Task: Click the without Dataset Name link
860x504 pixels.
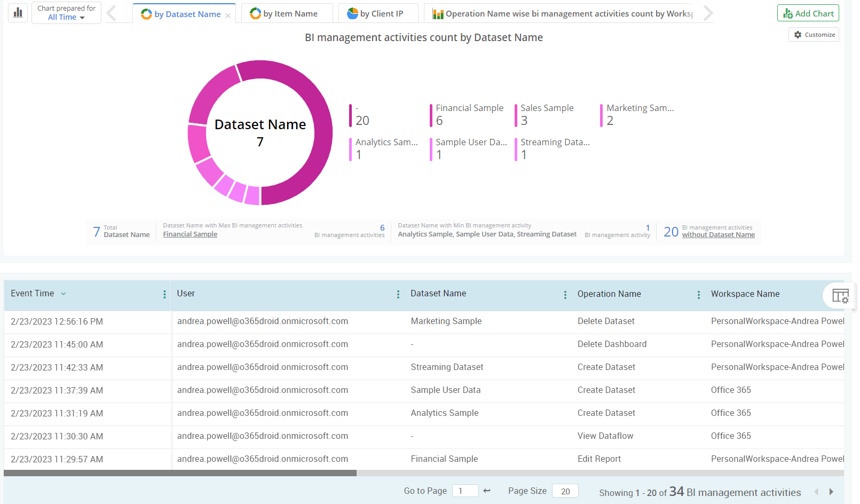Action: coord(718,234)
